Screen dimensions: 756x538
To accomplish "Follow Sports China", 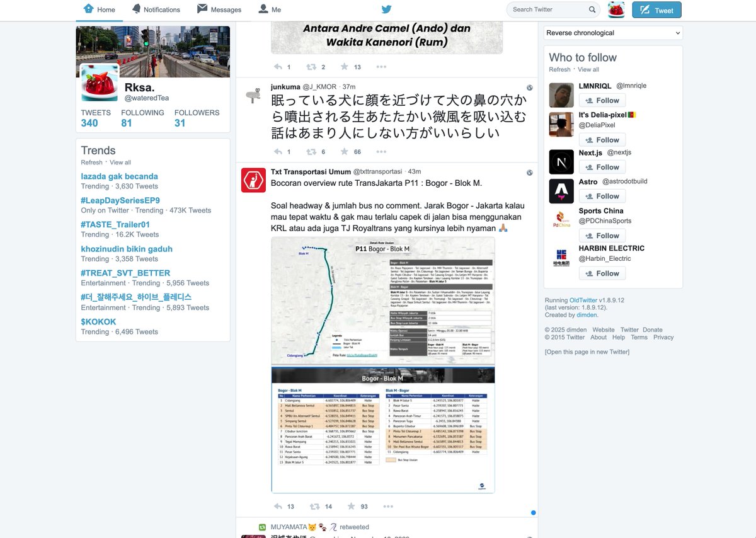I will 602,236.
